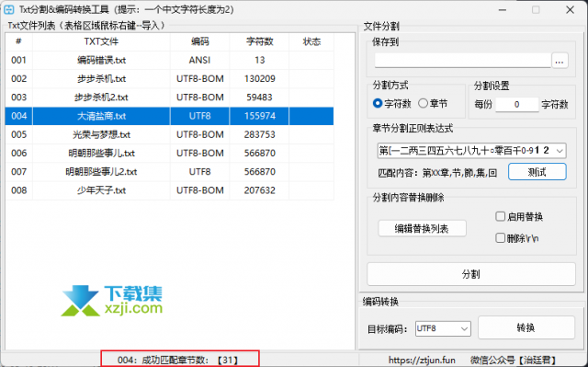Click the UTF8 cell of row 007
This screenshot has width=588, height=367.
[x=200, y=171]
